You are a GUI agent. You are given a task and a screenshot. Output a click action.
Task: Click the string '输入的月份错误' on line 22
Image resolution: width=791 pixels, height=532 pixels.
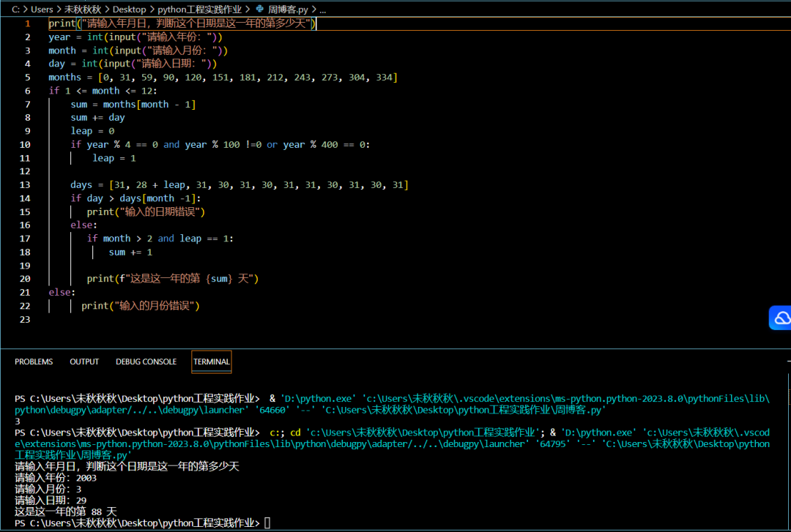coord(155,306)
